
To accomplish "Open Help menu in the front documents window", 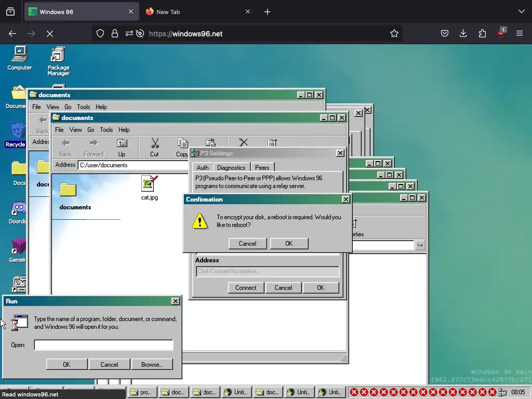I will 124,130.
